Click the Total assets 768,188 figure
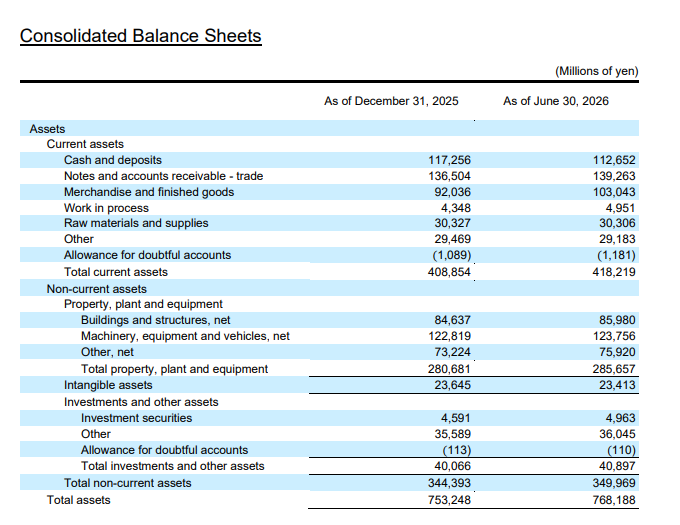680x525 pixels. (614, 500)
